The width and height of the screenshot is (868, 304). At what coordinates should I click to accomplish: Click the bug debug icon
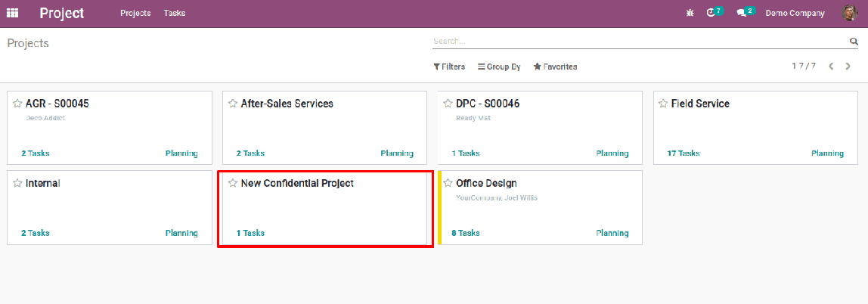pos(690,14)
